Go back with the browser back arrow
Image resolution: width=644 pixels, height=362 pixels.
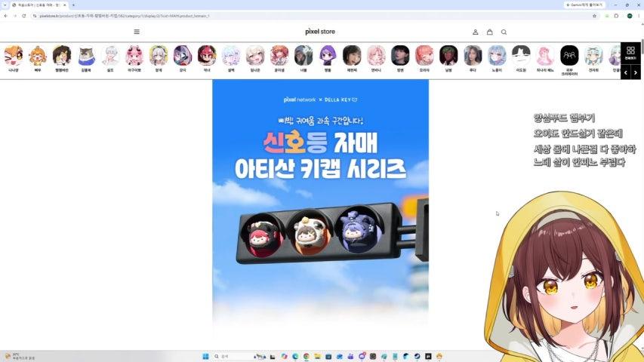click(x=6, y=16)
